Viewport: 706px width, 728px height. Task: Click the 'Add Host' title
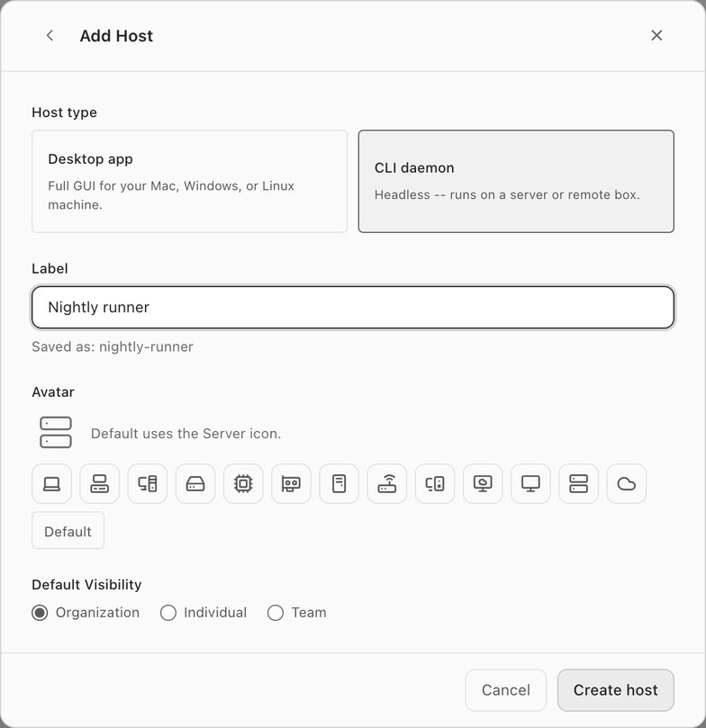116,36
